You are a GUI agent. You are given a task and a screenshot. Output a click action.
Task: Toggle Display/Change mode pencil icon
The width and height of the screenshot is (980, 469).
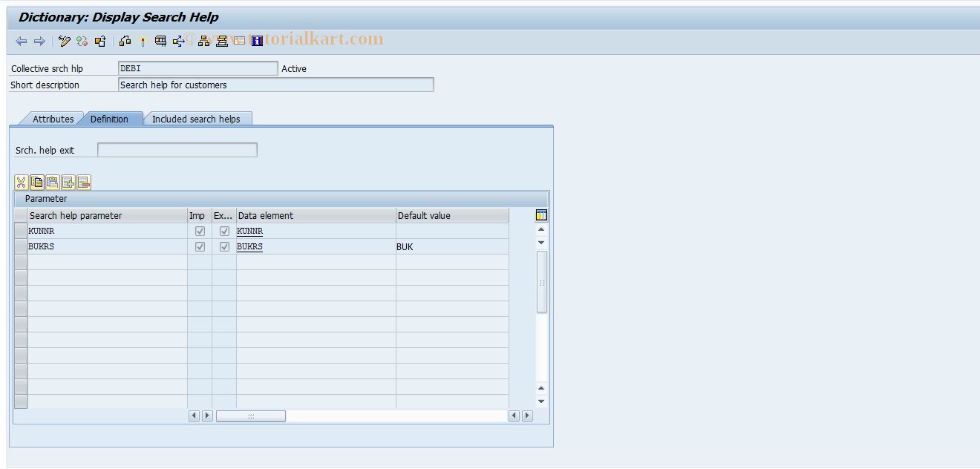click(x=65, y=42)
